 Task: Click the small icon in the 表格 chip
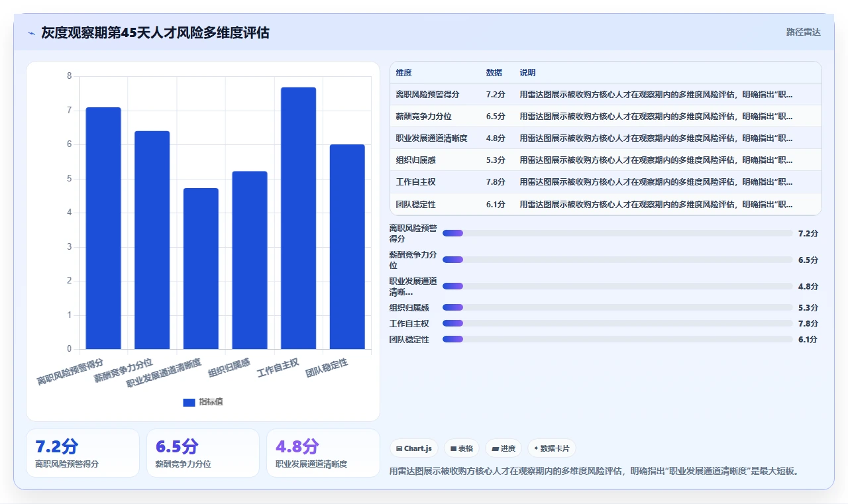coord(453,449)
